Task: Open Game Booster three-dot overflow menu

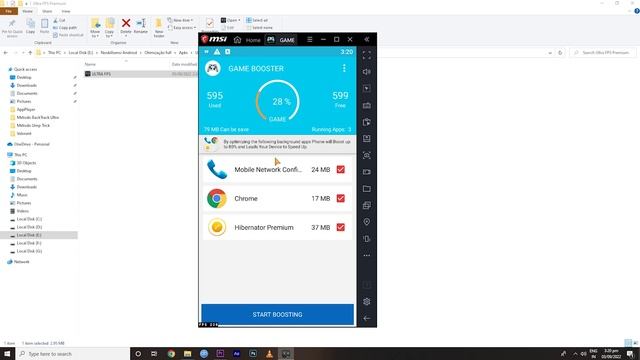Action: tap(344, 68)
